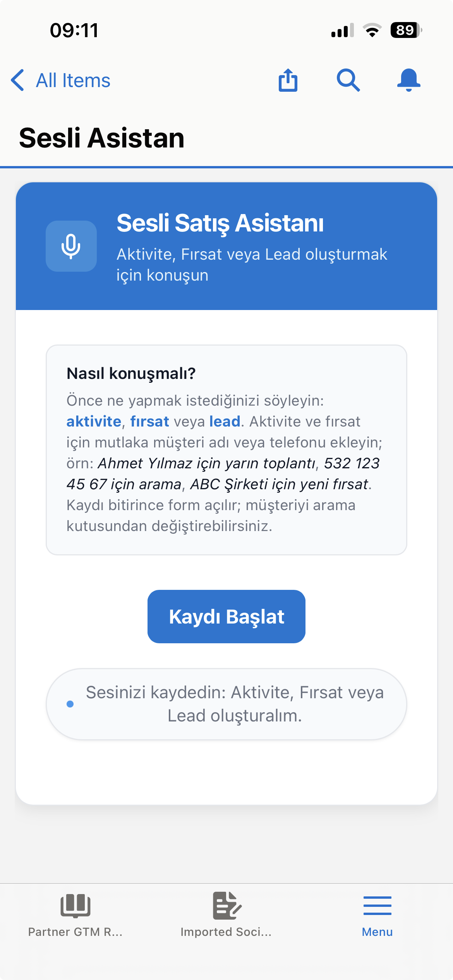The width and height of the screenshot is (453, 980).
Task: Click the lead link in the help box
Action: click(223, 421)
